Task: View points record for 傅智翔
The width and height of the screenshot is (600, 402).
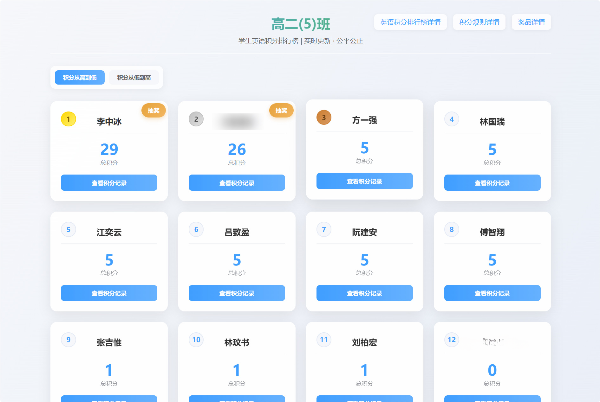Action: [492, 293]
